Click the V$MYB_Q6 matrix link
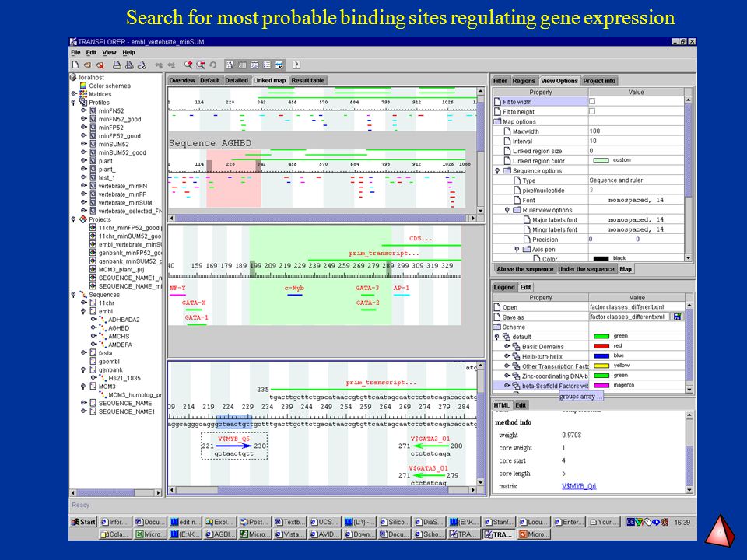 point(579,486)
